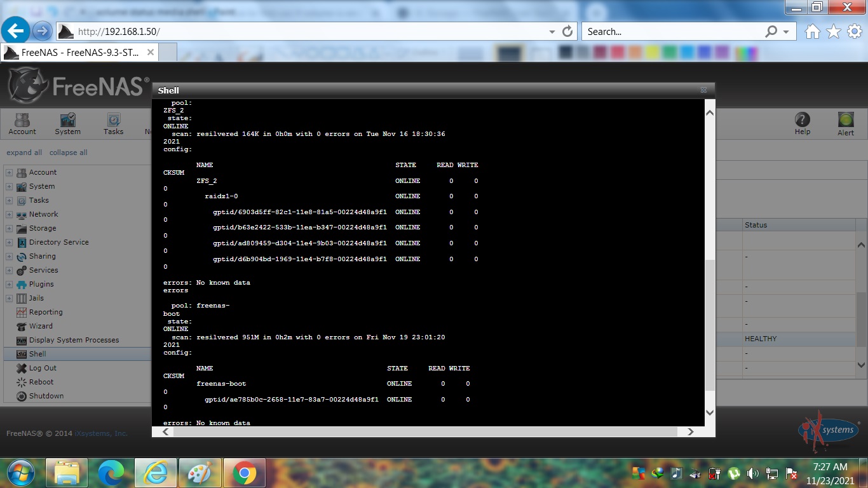Click the Reporting chart icon

[22, 312]
